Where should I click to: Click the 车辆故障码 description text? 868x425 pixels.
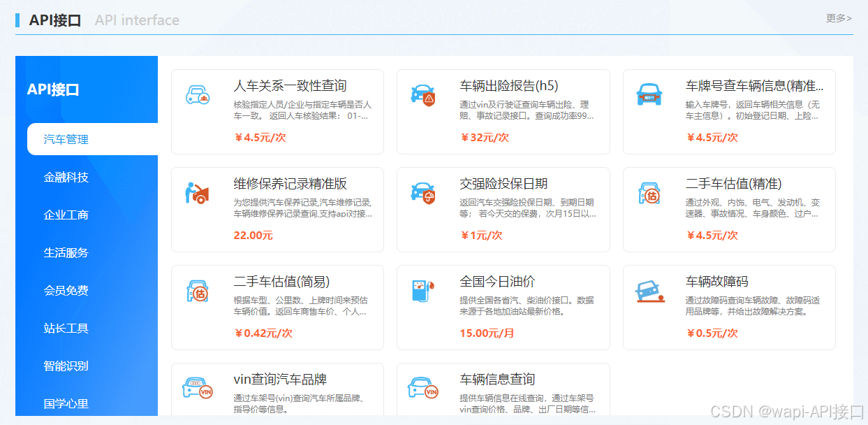tap(753, 305)
